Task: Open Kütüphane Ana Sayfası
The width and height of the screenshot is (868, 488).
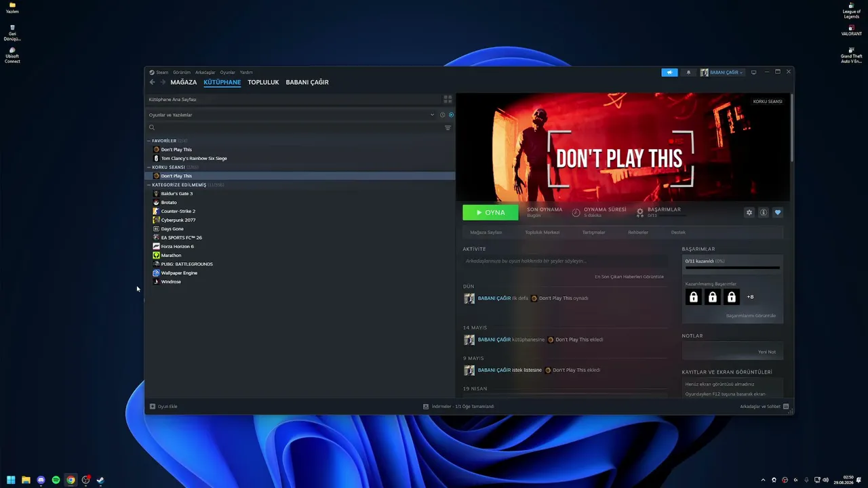Action: point(173,100)
